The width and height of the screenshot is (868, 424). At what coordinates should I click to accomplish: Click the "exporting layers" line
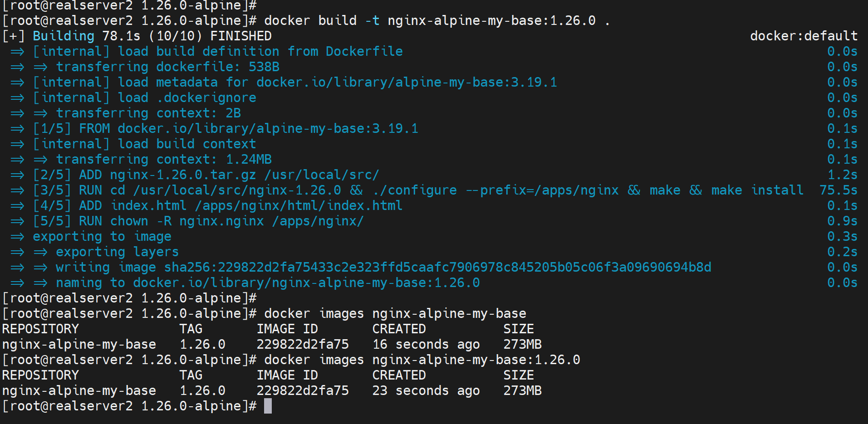117,252
